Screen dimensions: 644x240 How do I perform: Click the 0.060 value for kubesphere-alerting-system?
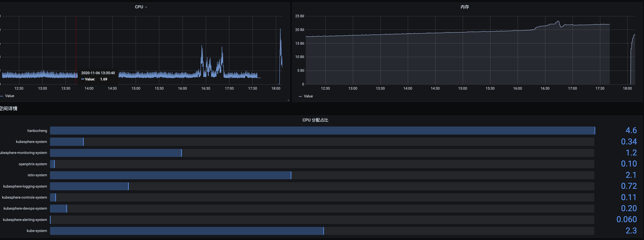click(x=626, y=219)
